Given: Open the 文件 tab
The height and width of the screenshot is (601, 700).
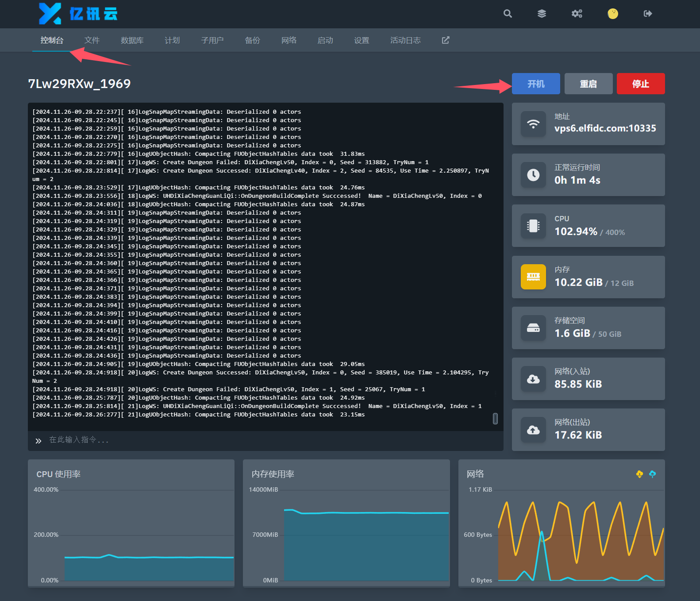Looking at the screenshot, I should (x=92, y=40).
